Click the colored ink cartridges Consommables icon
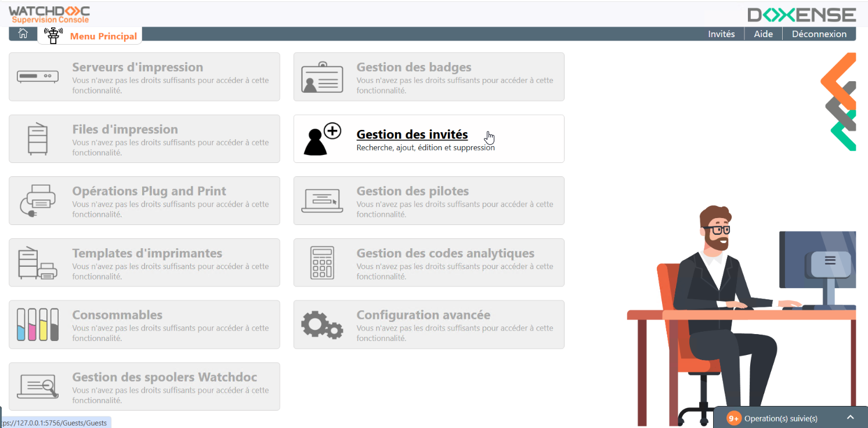 (x=38, y=324)
